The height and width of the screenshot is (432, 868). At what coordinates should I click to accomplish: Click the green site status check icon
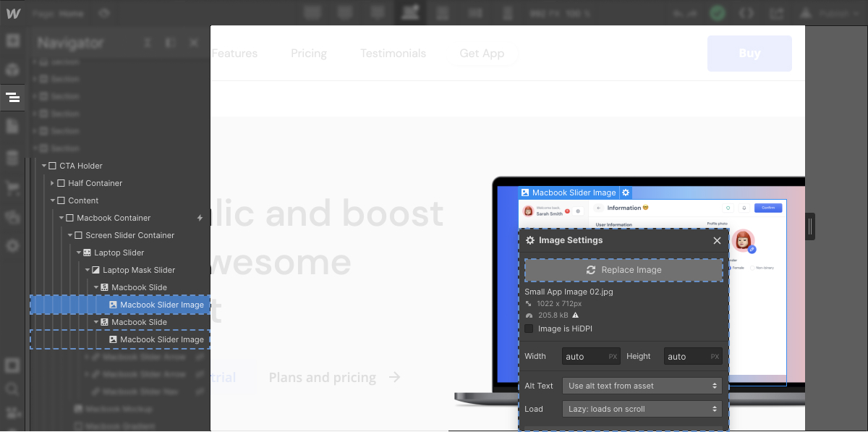[x=717, y=13]
